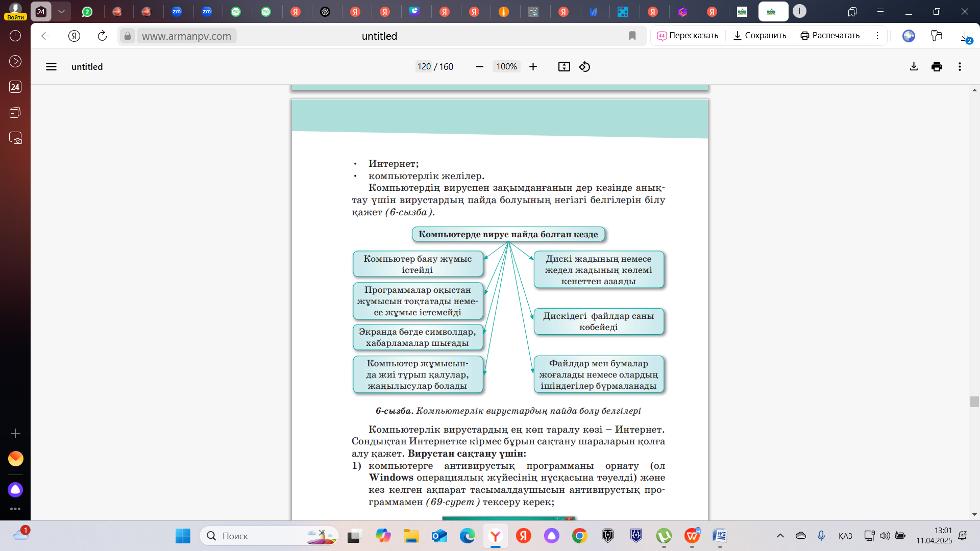This screenshot has height=551, width=980.
Task: Open the PDF sidebar hamburger menu
Action: click(51, 67)
